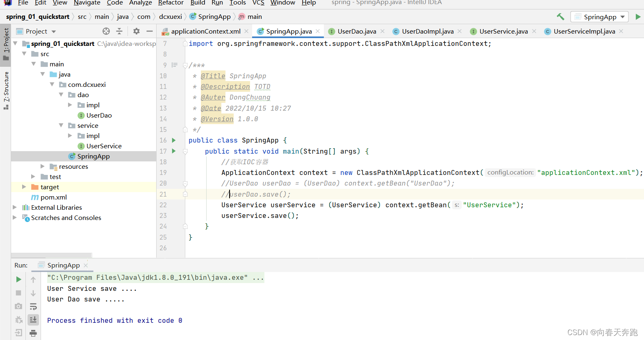Click the down stack trace arrow
The image size is (644, 340).
pyautogui.click(x=33, y=293)
